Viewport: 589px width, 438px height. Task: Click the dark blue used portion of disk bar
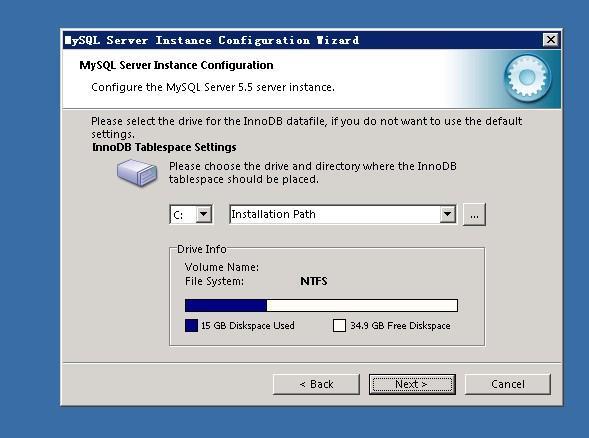(226, 305)
